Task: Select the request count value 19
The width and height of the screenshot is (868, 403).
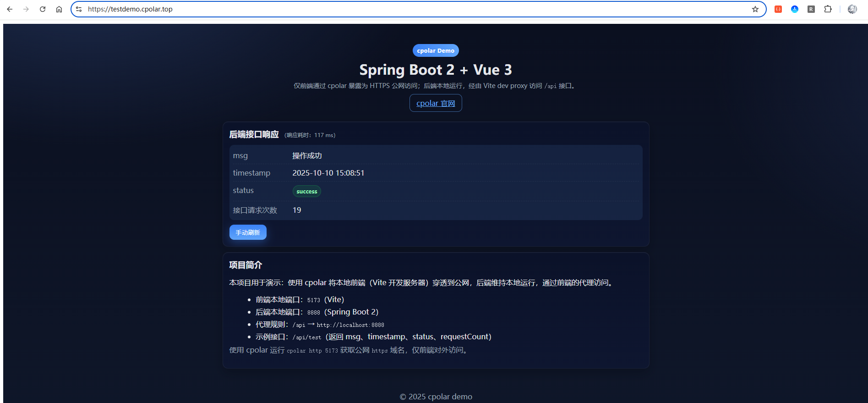Action: (x=297, y=210)
